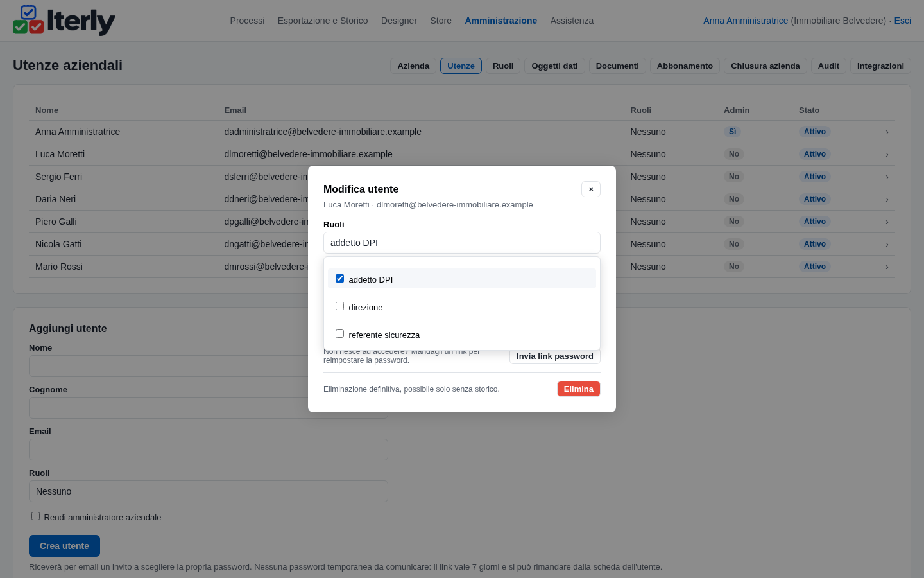Click the Iterly logo
This screenshot has width=924, height=578.
(64, 21)
